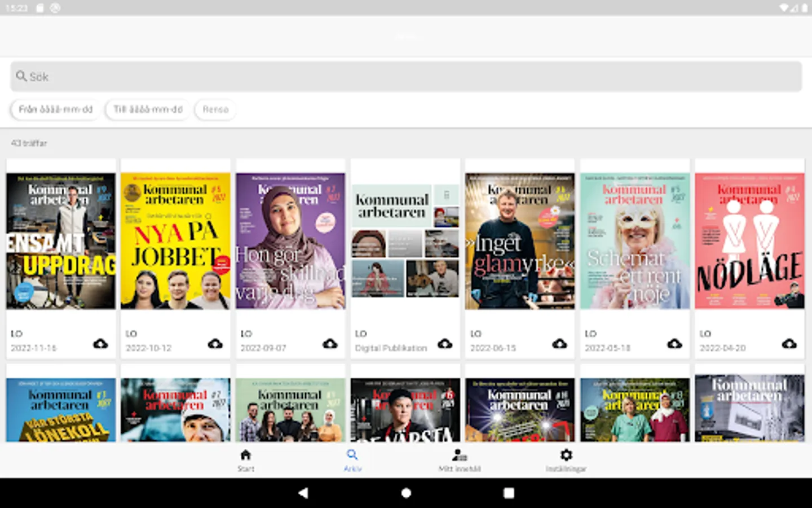This screenshot has width=812, height=508.
Task: Select the 2022-11-16 date label
Action: [34, 348]
